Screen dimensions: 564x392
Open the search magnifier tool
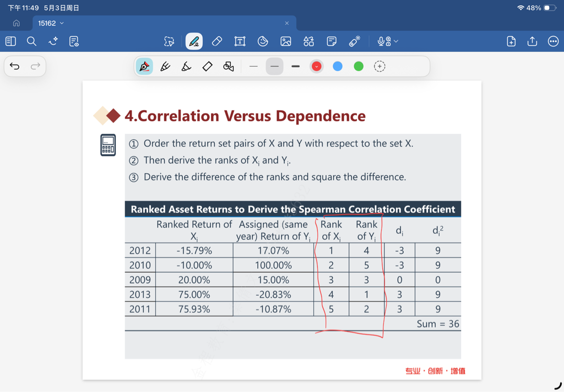point(31,41)
